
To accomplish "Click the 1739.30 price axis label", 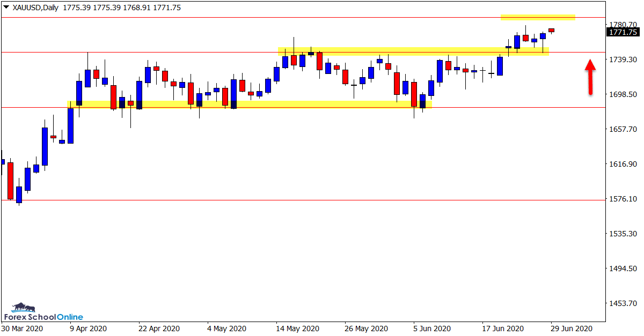I will point(624,59).
